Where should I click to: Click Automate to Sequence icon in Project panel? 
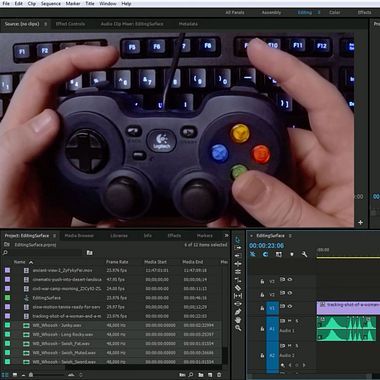(x=182, y=375)
